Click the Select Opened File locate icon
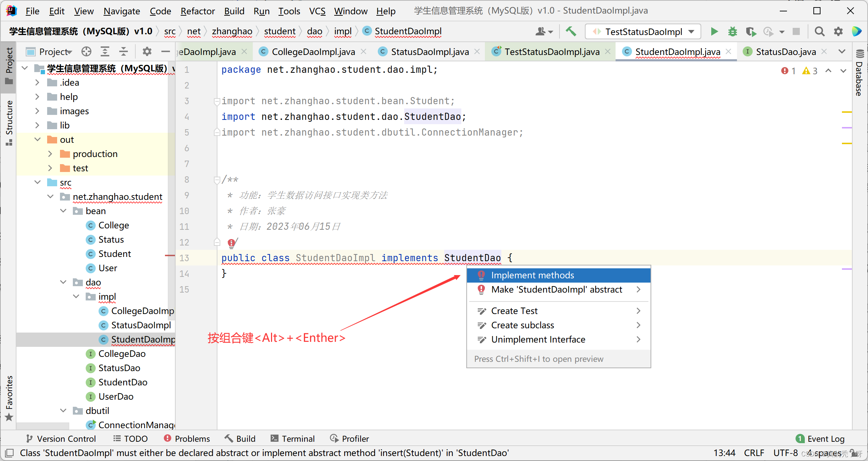The height and width of the screenshot is (461, 868). click(86, 52)
